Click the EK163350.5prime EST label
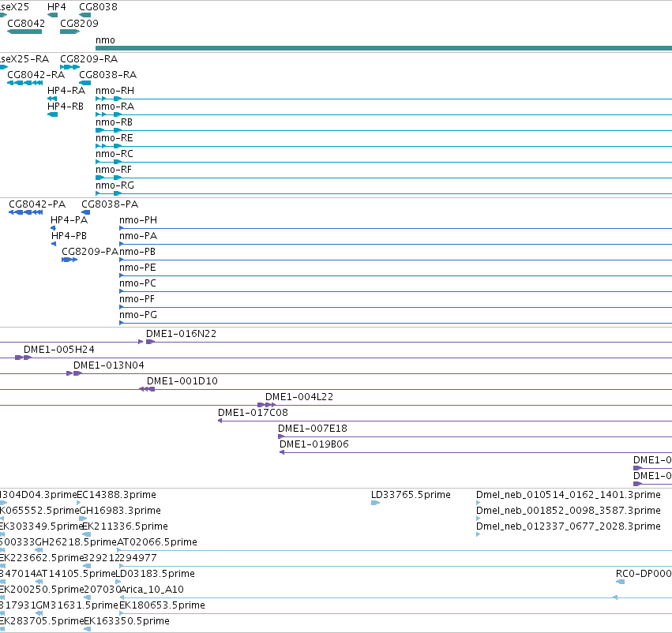The width and height of the screenshot is (672, 633). pyautogui.click(x=126, y=621)
